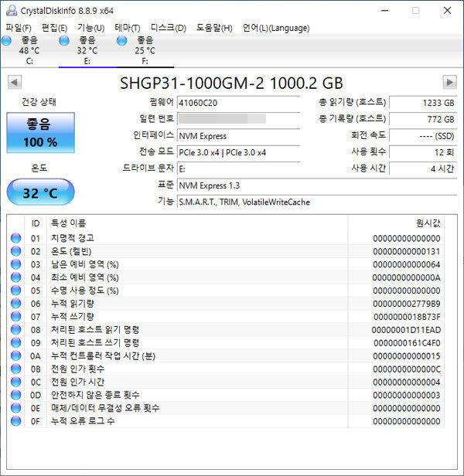This screenshot has height=476, width=464.
Task: Click the features field S.M.A.R.T., TRIM
Action: [317, 202]
